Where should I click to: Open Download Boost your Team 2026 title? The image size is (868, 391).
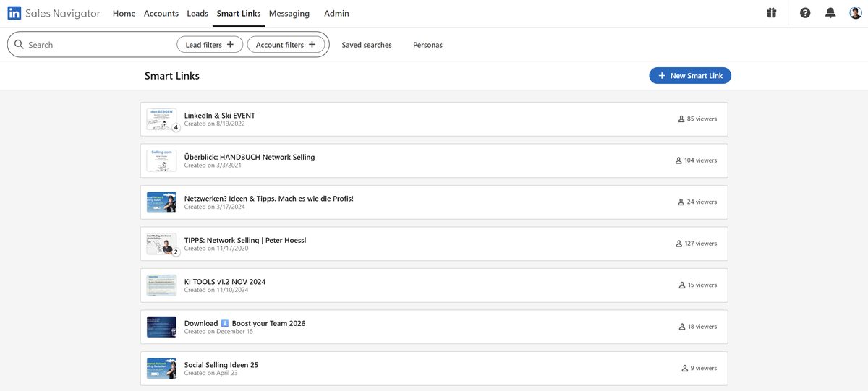(244, 323)
